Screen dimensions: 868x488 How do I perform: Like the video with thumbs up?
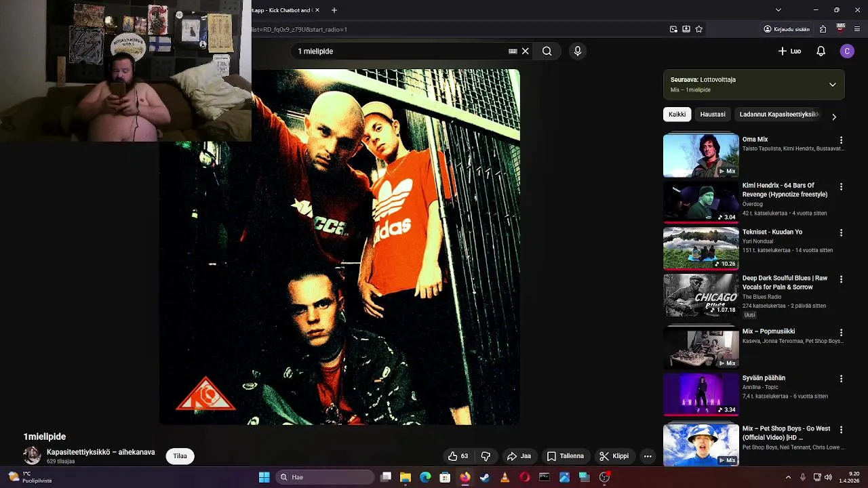tap(458, 456)
